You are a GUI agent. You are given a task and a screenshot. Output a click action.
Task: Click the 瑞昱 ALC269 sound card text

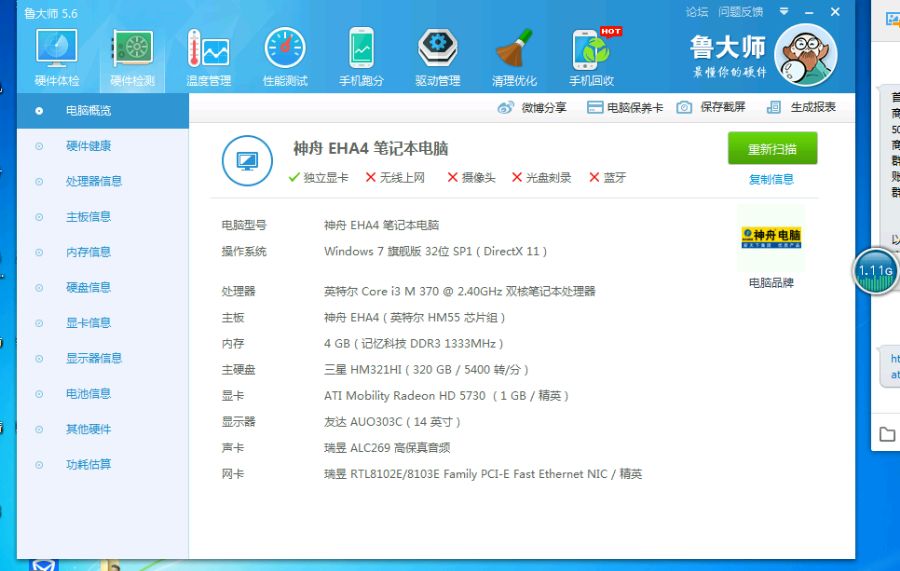coord(387,448)
